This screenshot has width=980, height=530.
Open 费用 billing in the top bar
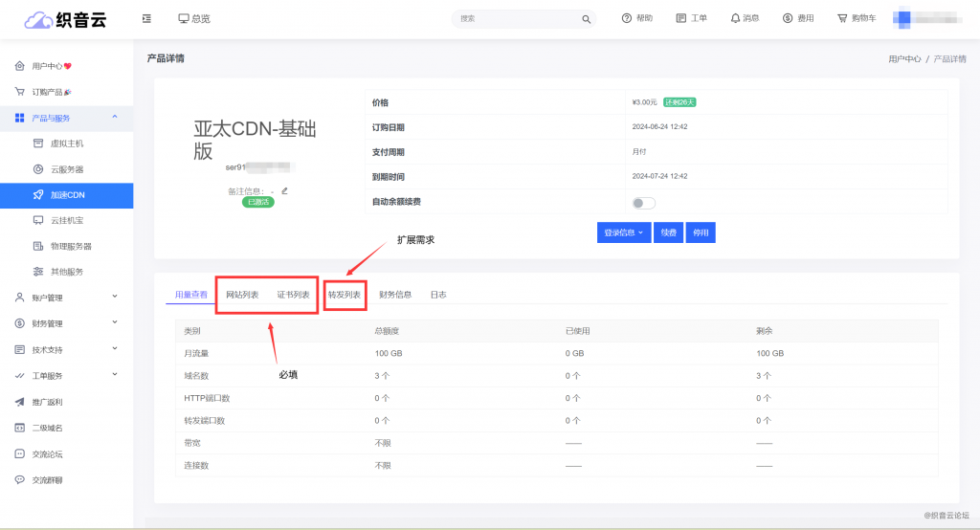(798, 18)
